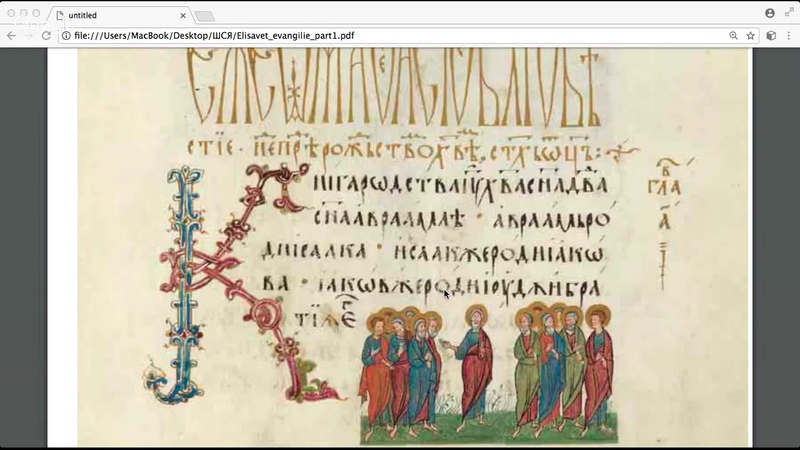Click the red marginal note ГЛА
The image size is (800, 450).
(664, 185)
